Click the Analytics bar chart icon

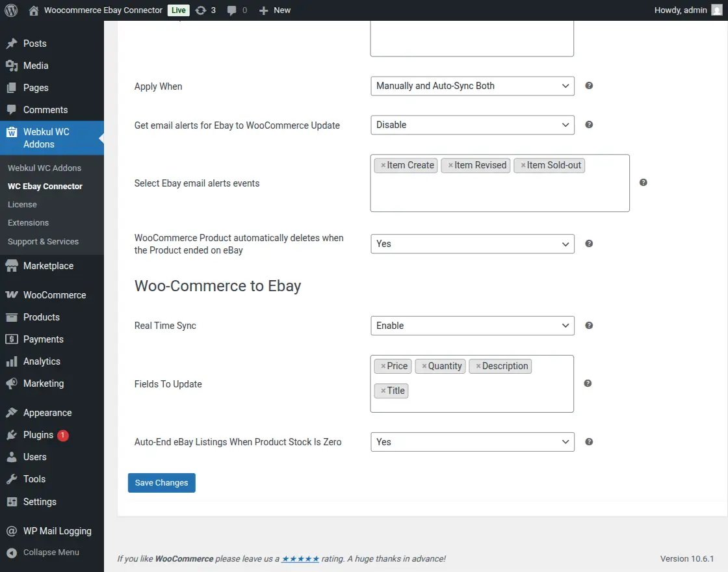click(12, 361)
